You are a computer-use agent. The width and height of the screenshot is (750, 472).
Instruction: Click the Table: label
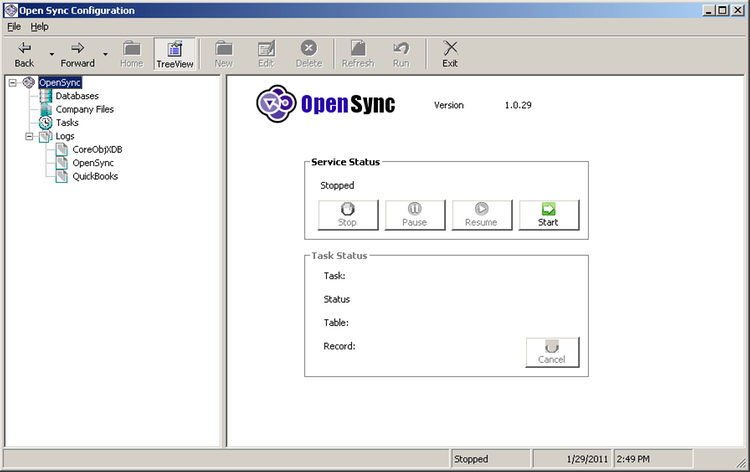pyautogui.click(x=336, y=323)
